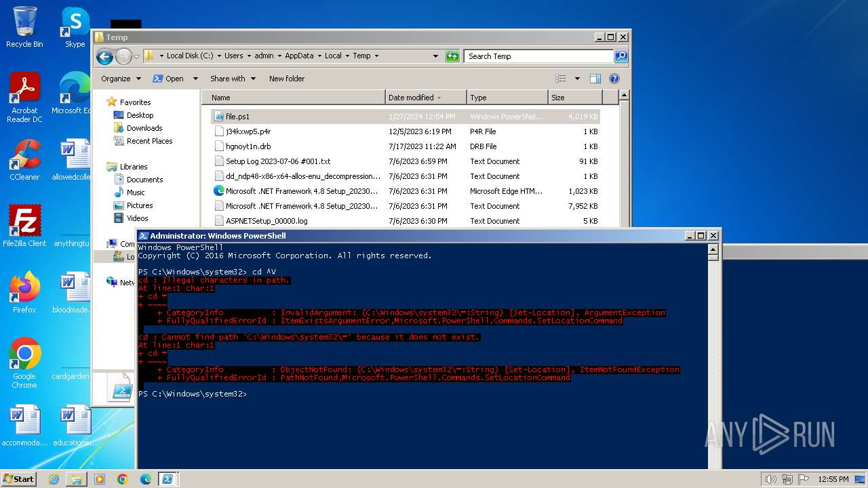Select file.ps1 in the file list
This screenshot has width=868, height=488.
coord(406,117)
